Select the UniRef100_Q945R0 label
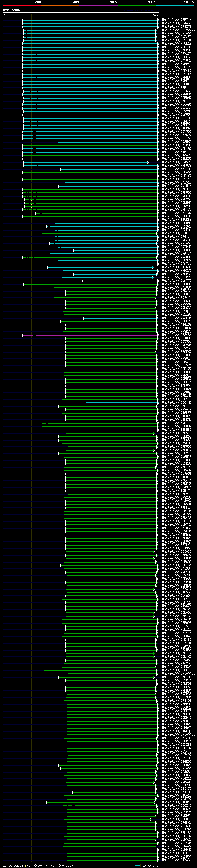The height and width of the screenshot is (868, 197). pyautogui.click(x=176, y=162)
